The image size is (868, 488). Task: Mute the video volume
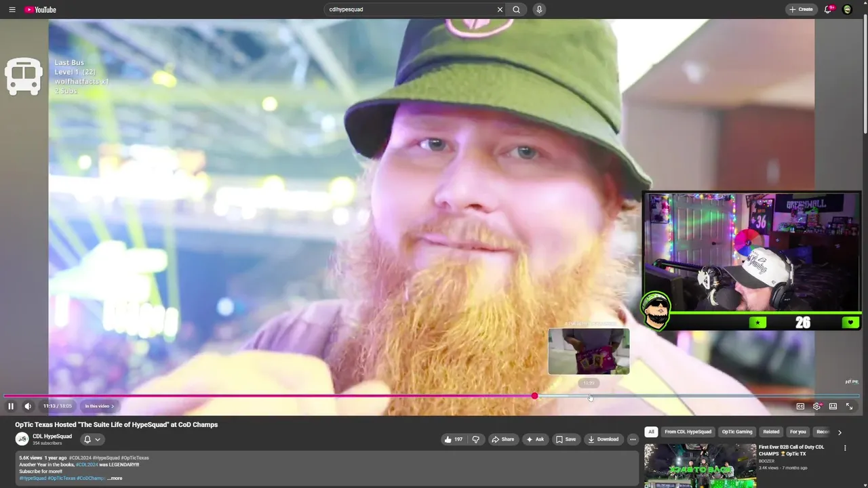coord(28,406)
